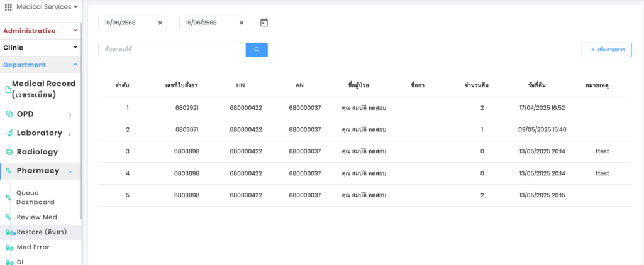
Task: Click the Radiology radiation icon
Action: pyautogui.click(x=9, y=152)
